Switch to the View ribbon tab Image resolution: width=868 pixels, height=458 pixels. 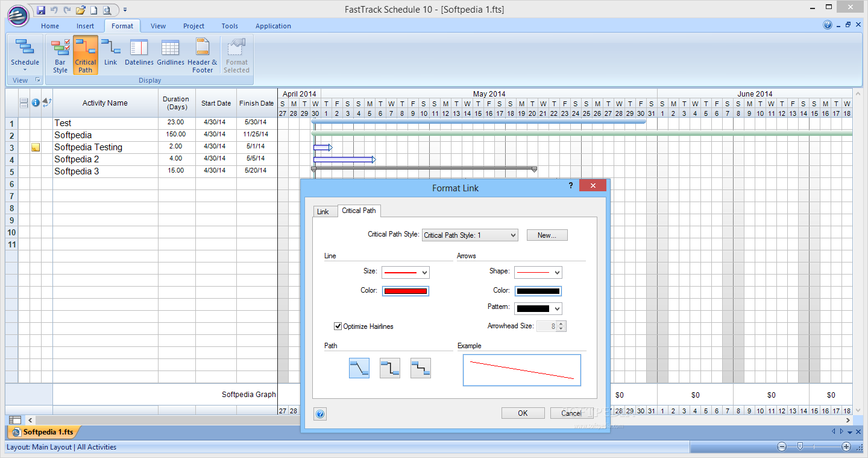159,26
